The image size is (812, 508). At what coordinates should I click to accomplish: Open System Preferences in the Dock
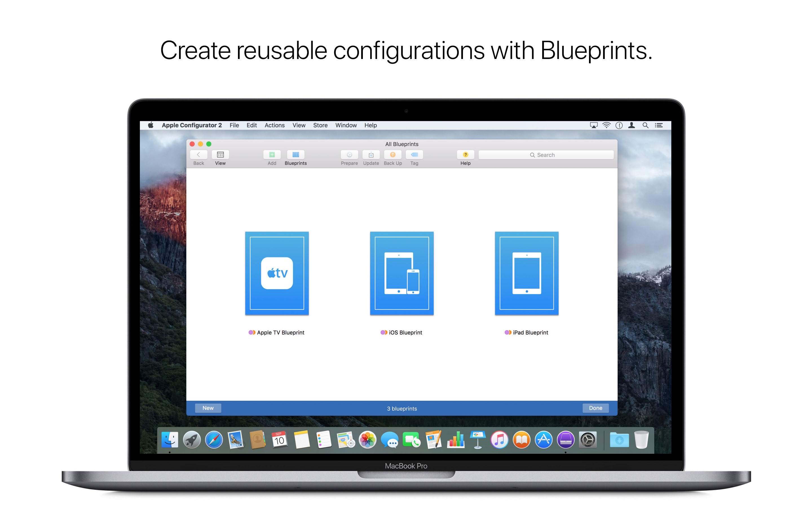pyautogui.click(x=588, y=439)
